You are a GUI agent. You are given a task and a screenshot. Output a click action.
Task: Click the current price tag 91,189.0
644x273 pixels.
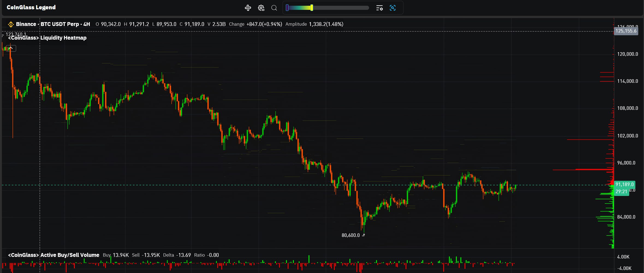(624, 184)
